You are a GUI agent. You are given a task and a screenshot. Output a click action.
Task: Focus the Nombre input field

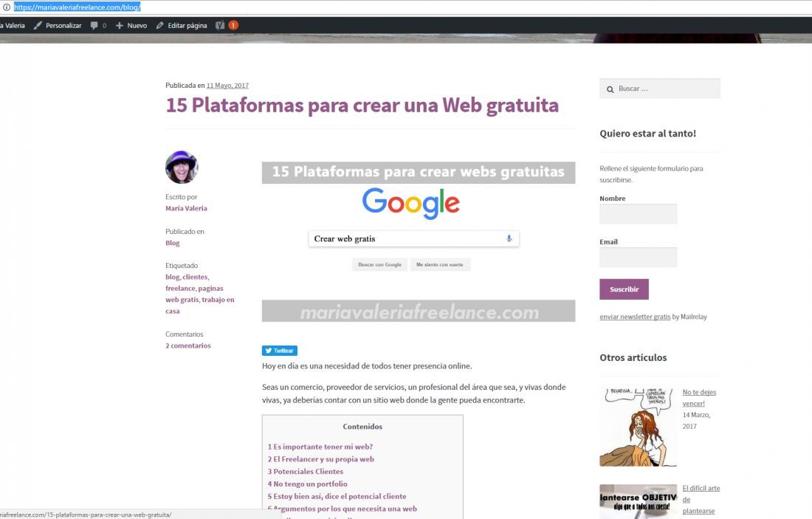tap(638, 214)
